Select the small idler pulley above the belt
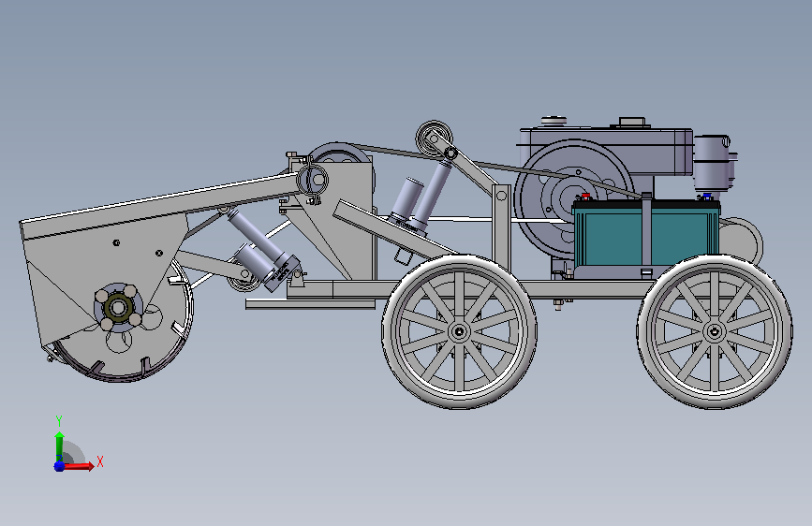This screenshot has height=526, width=812. click(434, 139)
